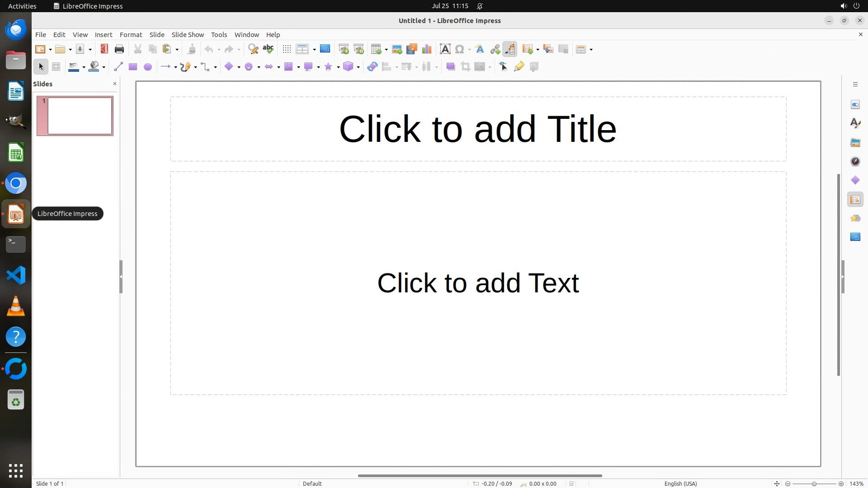Viewport: 868px width, 488px height.
Task: Insert a text box
Action: coord(445,49)
